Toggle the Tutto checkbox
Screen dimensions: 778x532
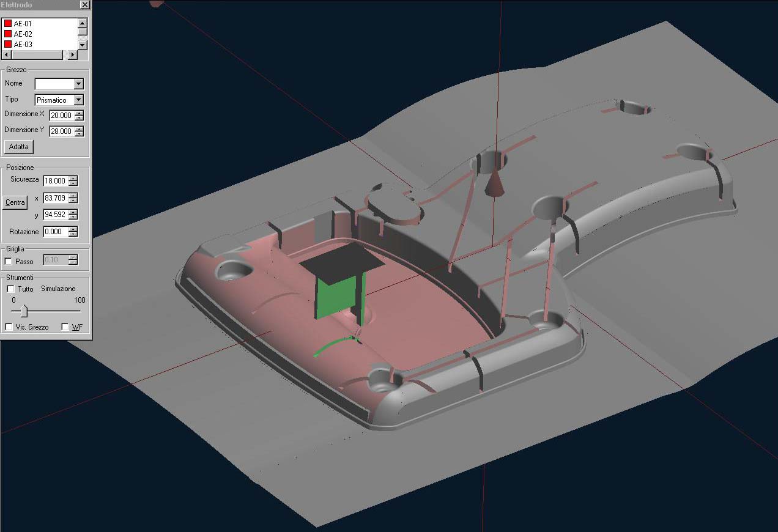coord(10,289)
